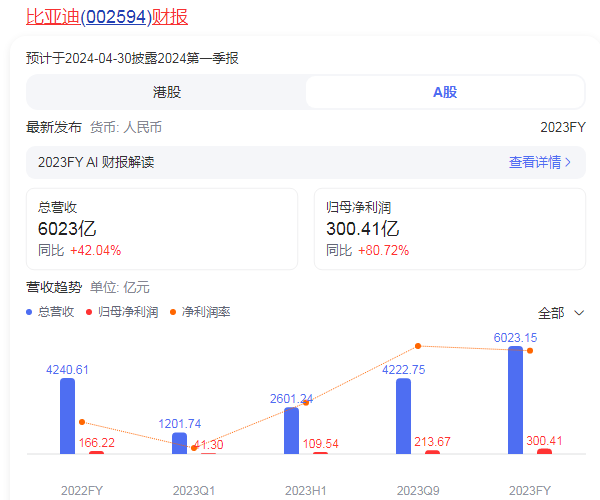Screen dimensions: 600x500
Task: Click the 2023FY AI 财报解读 banner text
Action: tap(96, 162)
